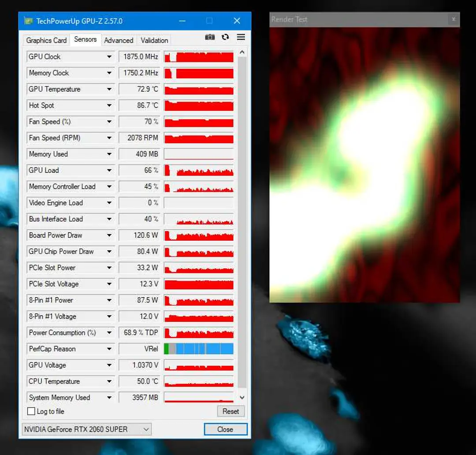The width and height of the screenshot is (476, 455).
Task: Enable the Log to file checkbox
Action: click(x=31, y=411)
